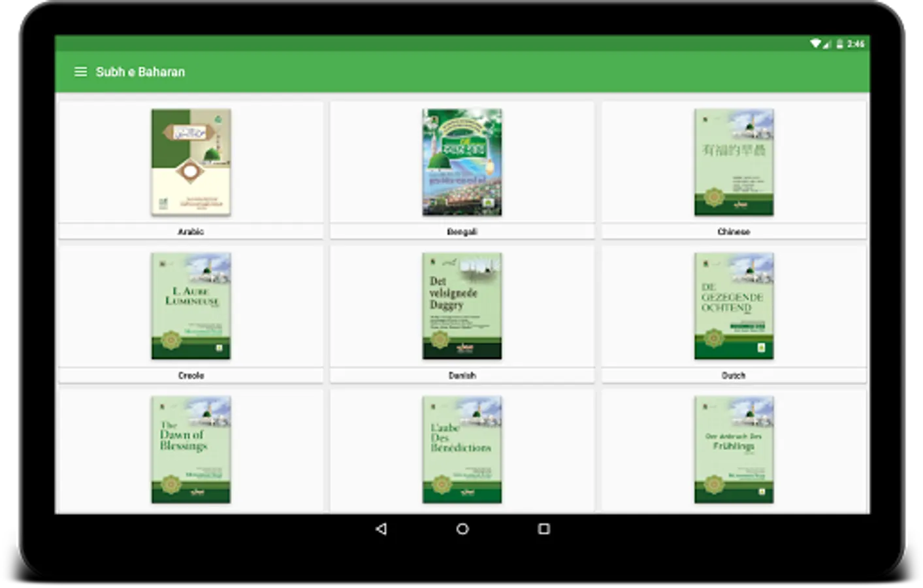Open The Dawn of Blessings cover
The height and width of the screenshot is (588, 923).
tap(191, 449)
